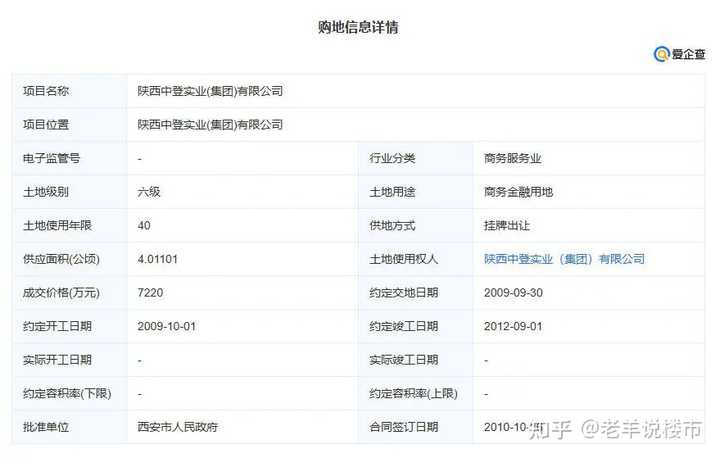Screen dimensions: 720x458
Task: Click the 批准单位 label
Action: (46, 427)
